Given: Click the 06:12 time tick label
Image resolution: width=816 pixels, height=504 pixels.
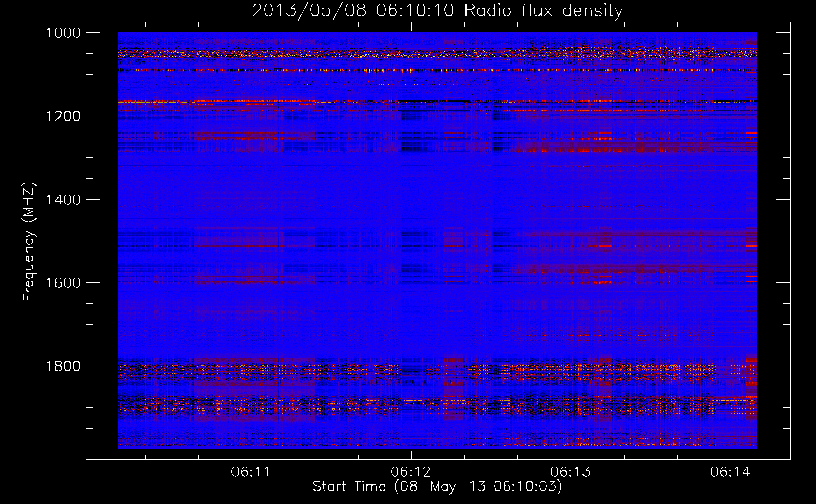Looking at the screenshot, I should pos(411,472).
